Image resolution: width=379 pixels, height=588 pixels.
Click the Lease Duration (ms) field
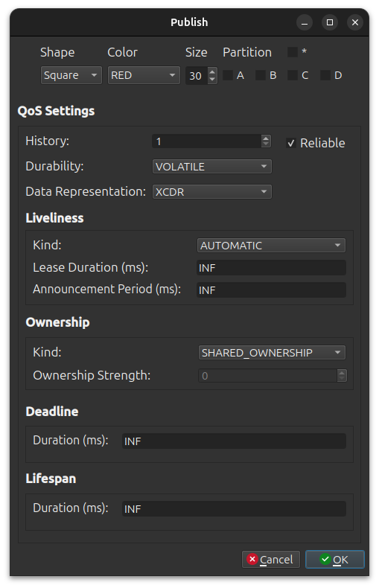pos(271,268)
